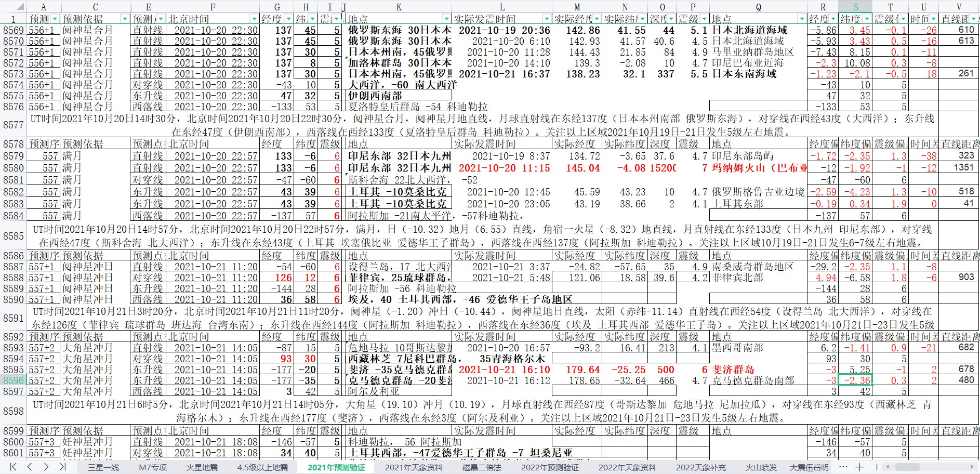Select row 8585 header
Viewport: 980px width, 474px height.
13,236
